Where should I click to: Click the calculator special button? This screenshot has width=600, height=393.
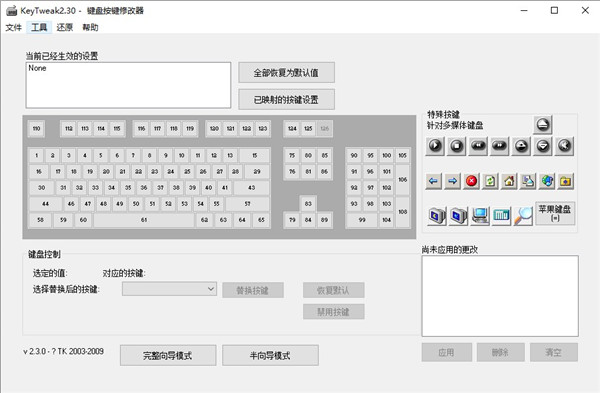501,215
